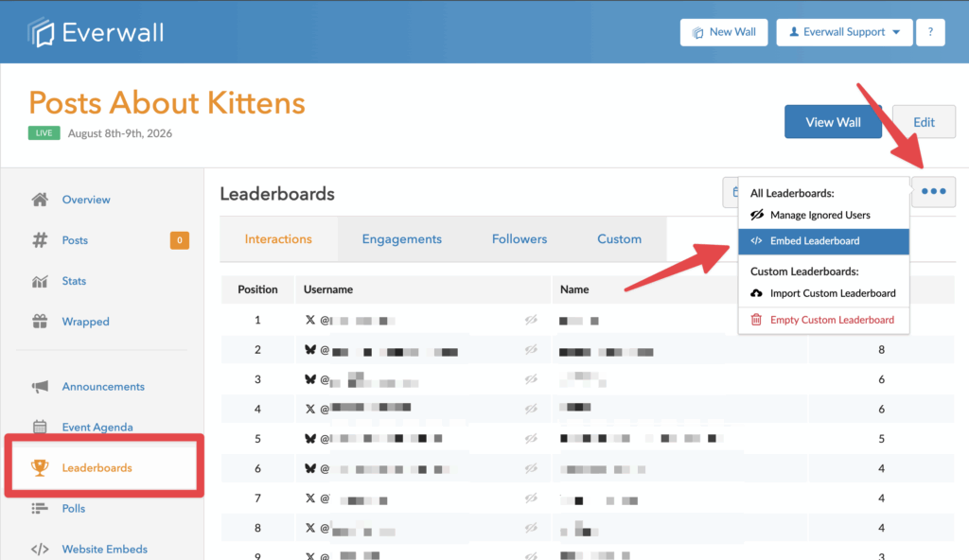Click the X platform icon in row 7

310,499
